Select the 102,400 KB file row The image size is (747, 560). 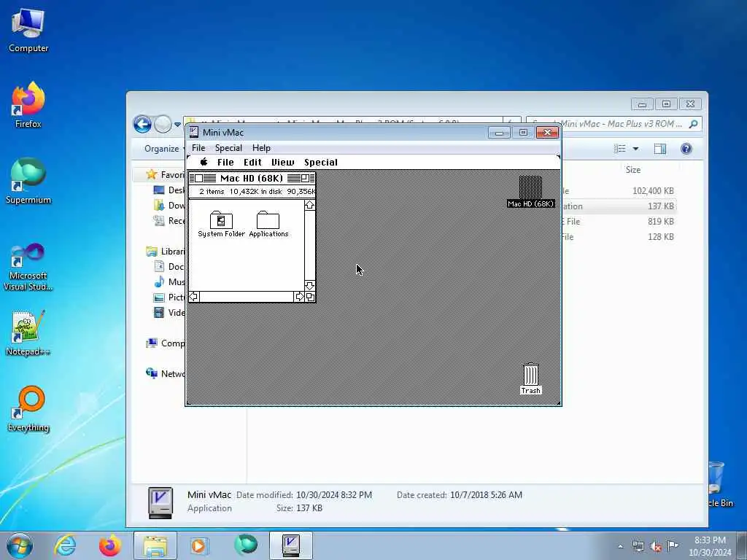coord(619,191)
